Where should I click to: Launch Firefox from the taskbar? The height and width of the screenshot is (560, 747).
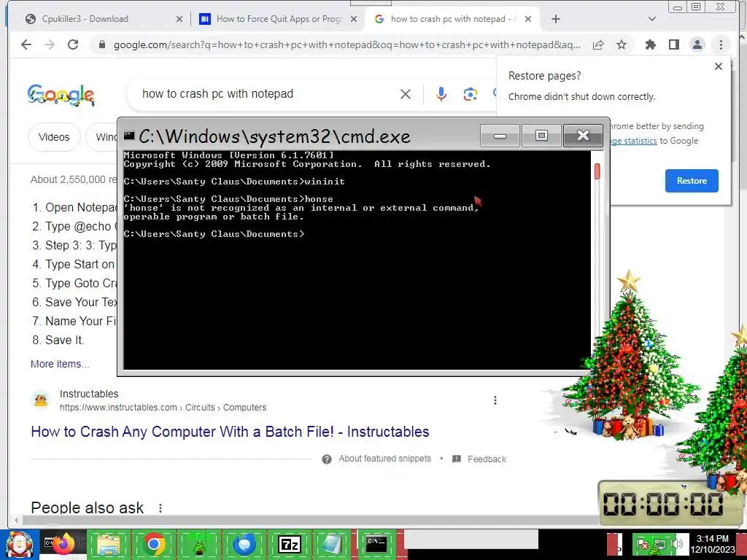tap(64, 544)
